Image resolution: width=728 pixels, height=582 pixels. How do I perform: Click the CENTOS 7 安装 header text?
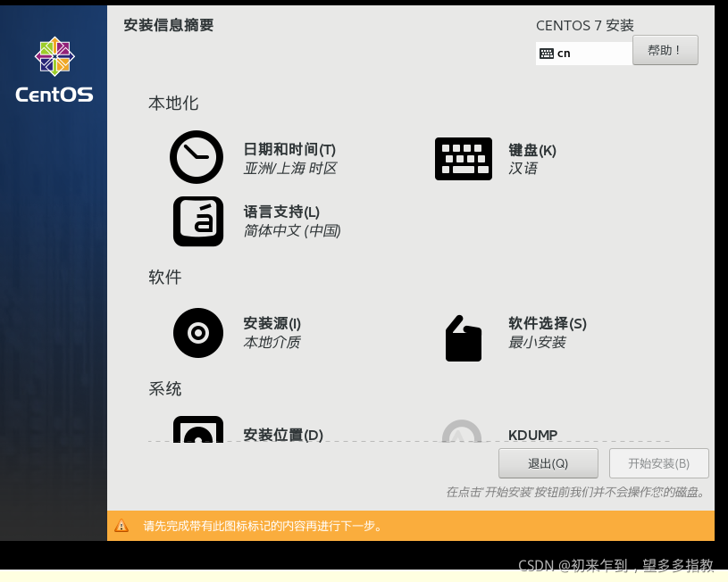[x=584, y=26]
